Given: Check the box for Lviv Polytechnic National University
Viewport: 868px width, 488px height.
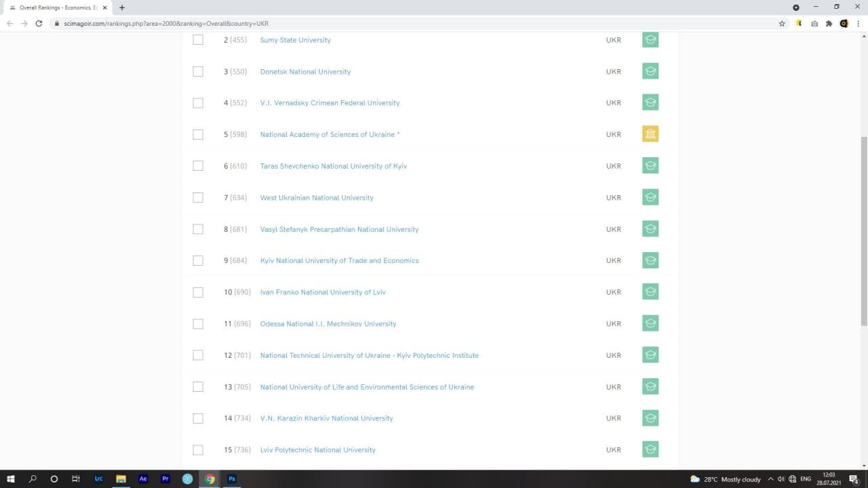Looking at the screenshot, I should 198,449.
